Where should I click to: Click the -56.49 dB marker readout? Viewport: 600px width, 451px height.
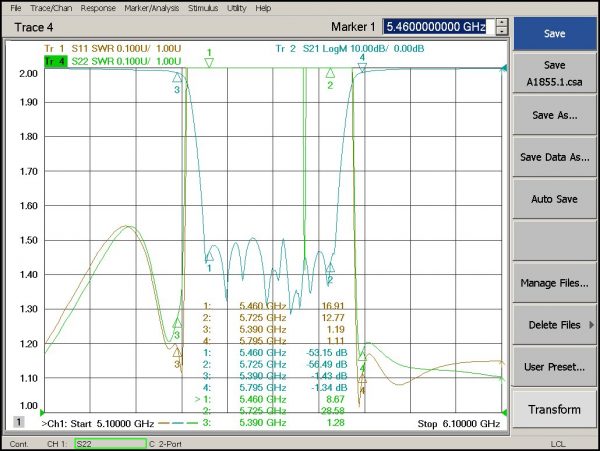[x=327, y=364]
